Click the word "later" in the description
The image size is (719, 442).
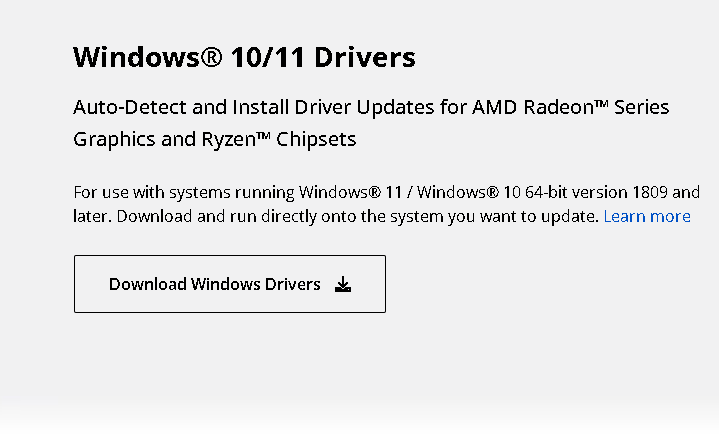93,216
